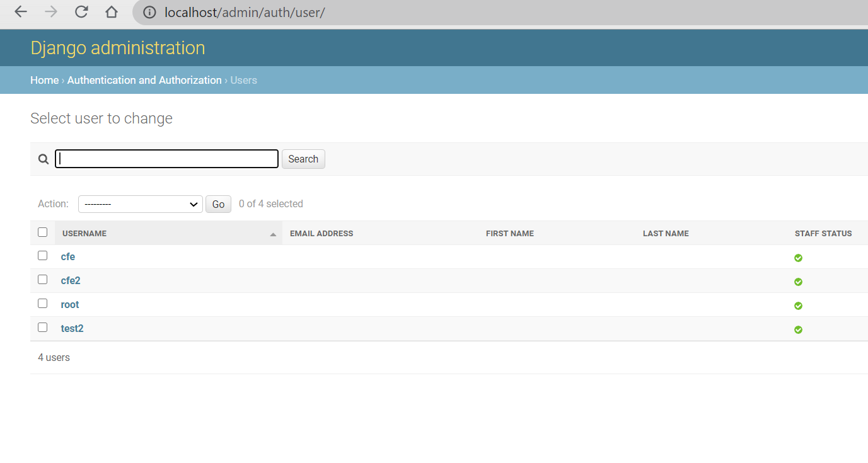The image size is (868, 463).
Task: Reload the current page
Action: point(81,12)
